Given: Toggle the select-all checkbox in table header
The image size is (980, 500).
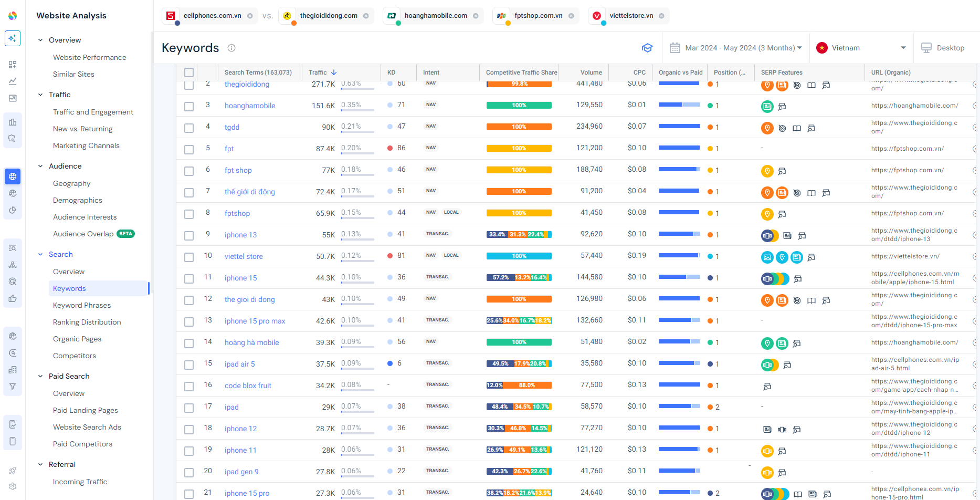Looking at the screenshot, I should (x=189, y=72).
